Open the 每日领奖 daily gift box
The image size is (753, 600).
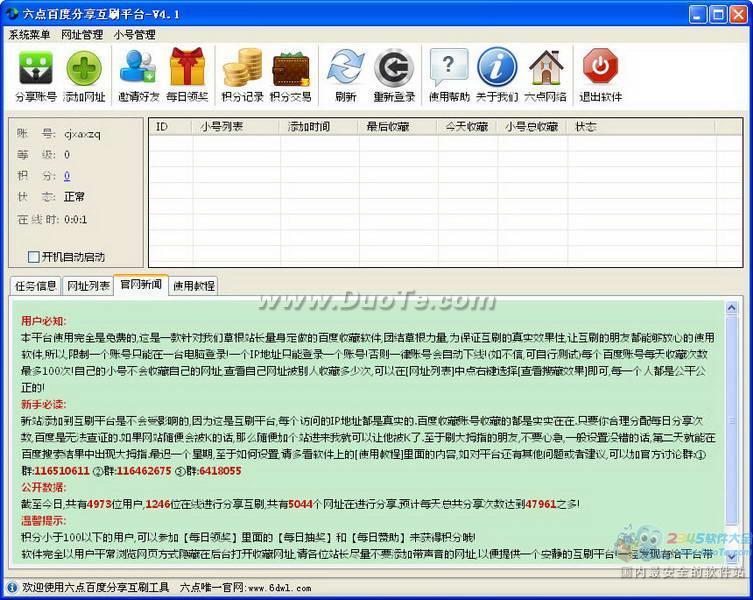click(187, 75)
